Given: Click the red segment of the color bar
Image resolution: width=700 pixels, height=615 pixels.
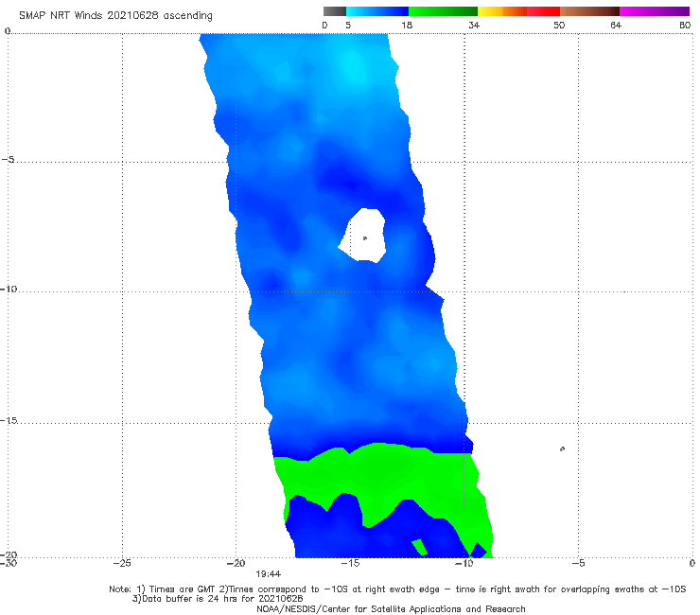Looking at the screenshot, I should pyautogui.click(x=543, y=11).
